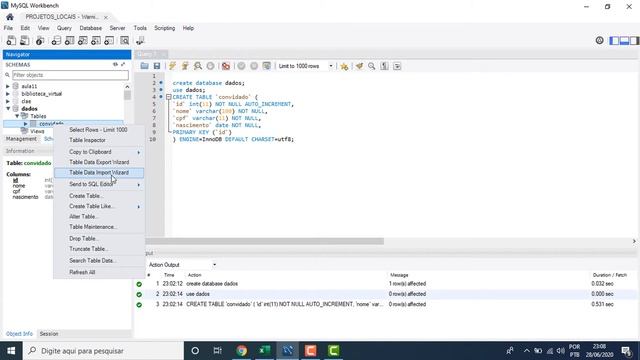The height and width of the screenshot is (360, 640).
Task: Open the Scripting menu
Action: [164, 28]
